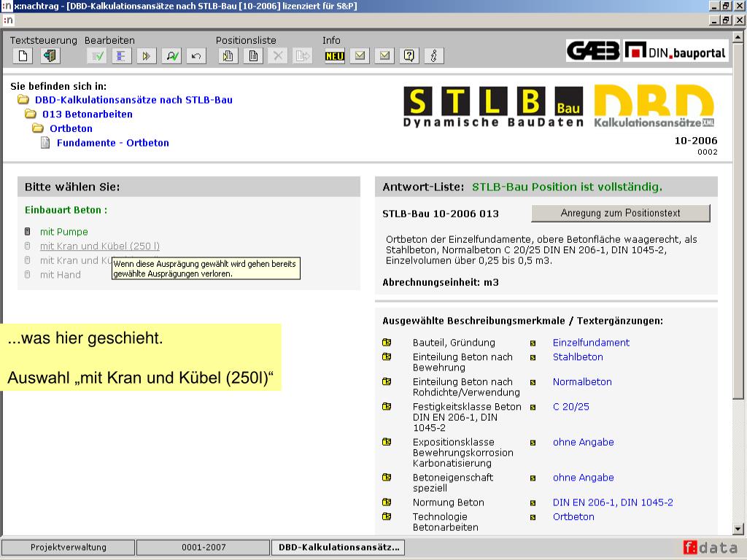Click the greyed checkmark icon under Bearbeiten

tap(97, 56)
